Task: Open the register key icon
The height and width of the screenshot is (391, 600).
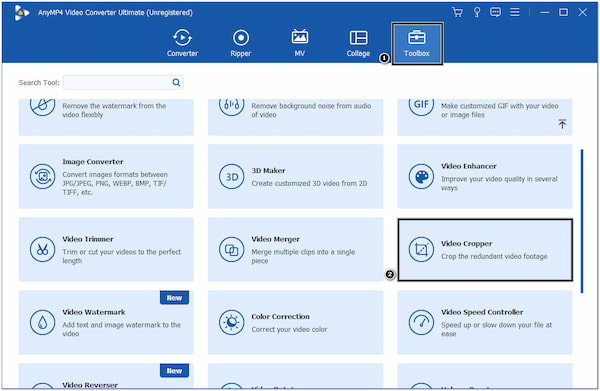Action: pos(477,12)
